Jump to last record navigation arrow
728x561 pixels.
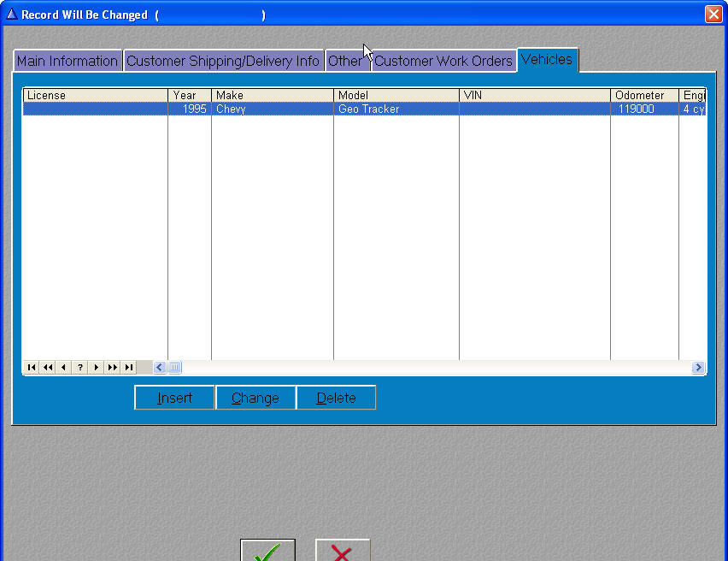click(x=128, y=368)
